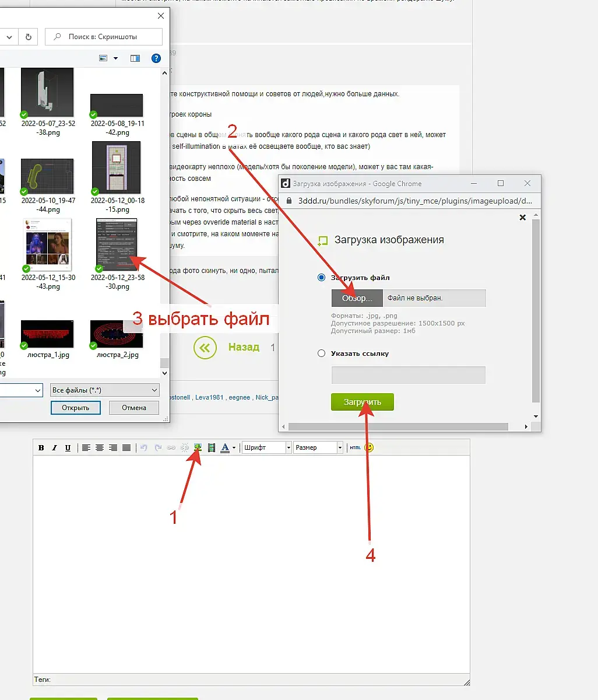The image size is (598, 700).
Task: Click 'Отмена' in the file dialog
Action: (x=134, y=408)
